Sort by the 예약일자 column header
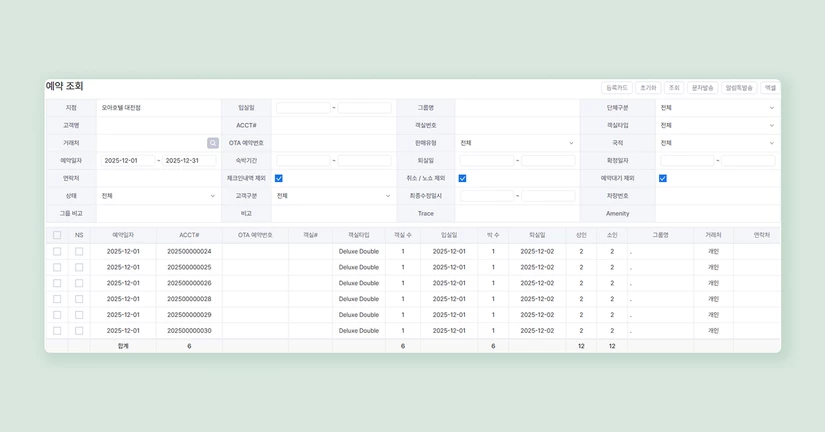The height and width of the screenshot is (432, 825). [123, 235]
